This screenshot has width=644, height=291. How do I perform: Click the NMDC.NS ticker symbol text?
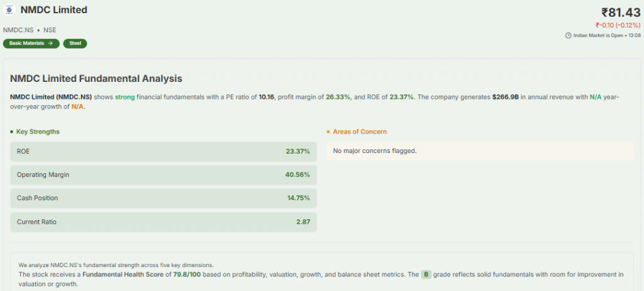(18, 30)
